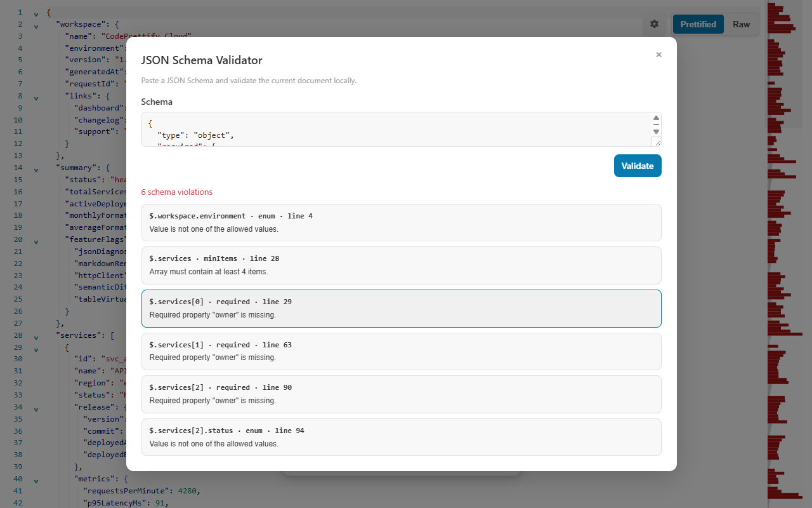812x508 pixels.
Task: Open the $.services[2].status enum violation
Action: click(x=402, y=437)
